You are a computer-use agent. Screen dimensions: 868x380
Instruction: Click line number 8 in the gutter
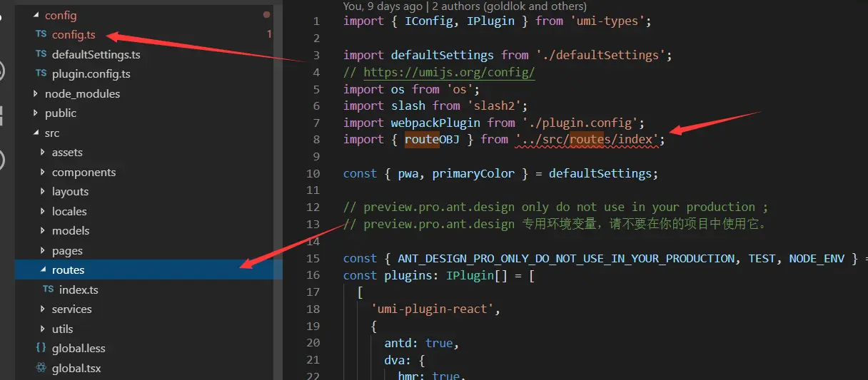(316, 139)
